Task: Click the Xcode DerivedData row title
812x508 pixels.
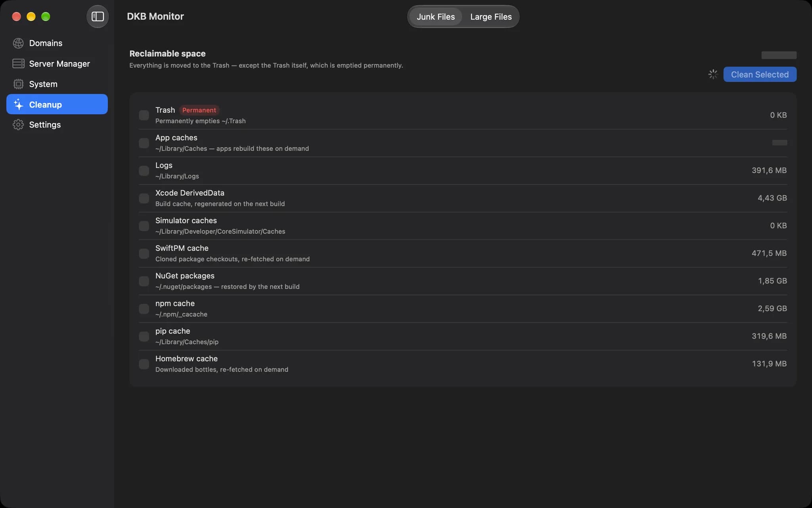Action: pos(190,193)
